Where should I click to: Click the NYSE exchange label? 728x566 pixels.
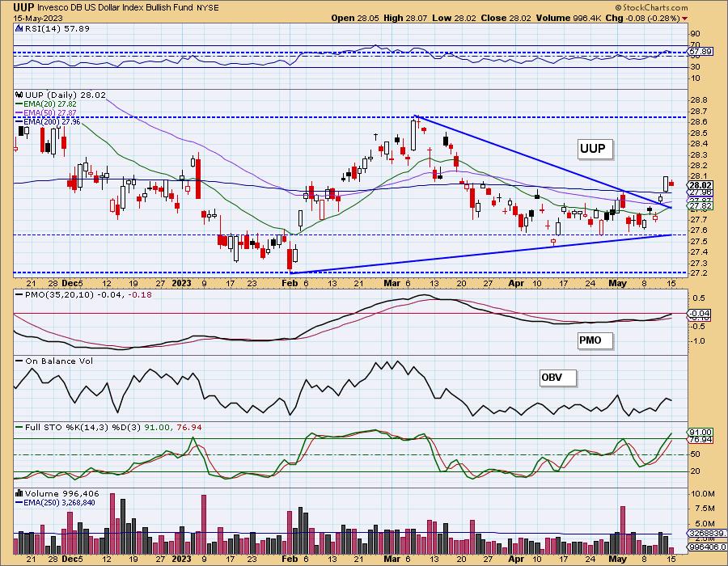pyautogui.click(x=208, y=8)
